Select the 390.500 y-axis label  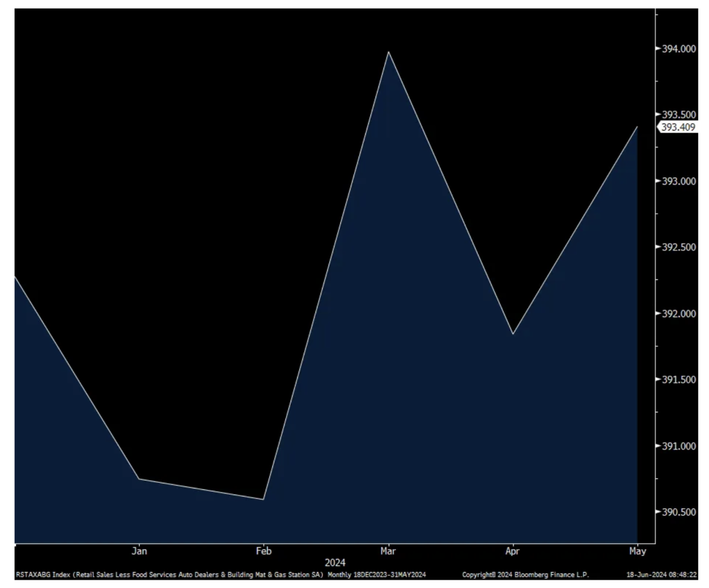678,512
